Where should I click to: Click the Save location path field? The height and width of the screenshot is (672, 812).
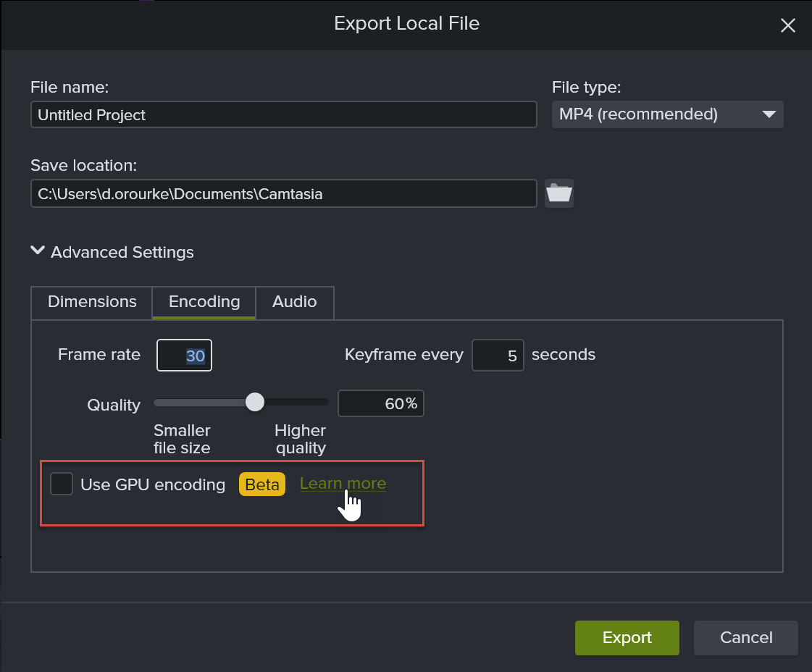283,193
